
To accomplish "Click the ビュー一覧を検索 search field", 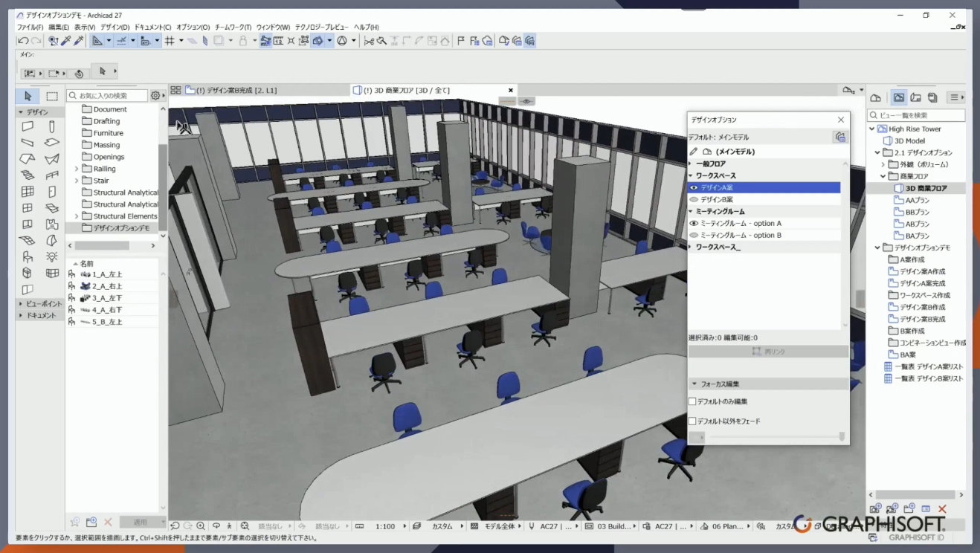I will pos(916,115).
